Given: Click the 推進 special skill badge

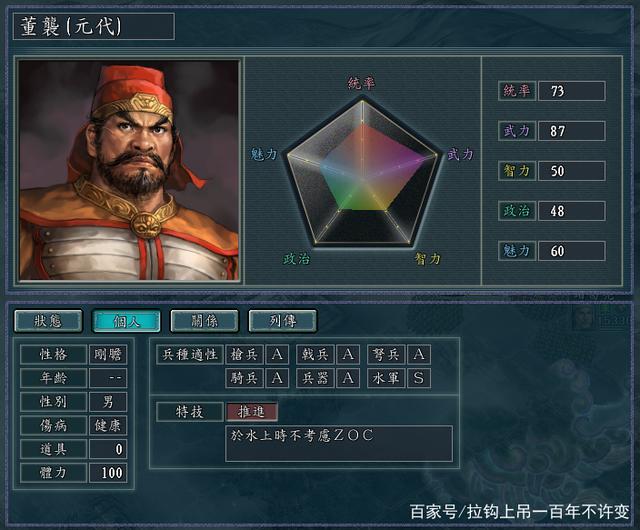Looking at the screenshot, I should click(x=251, y=412).
